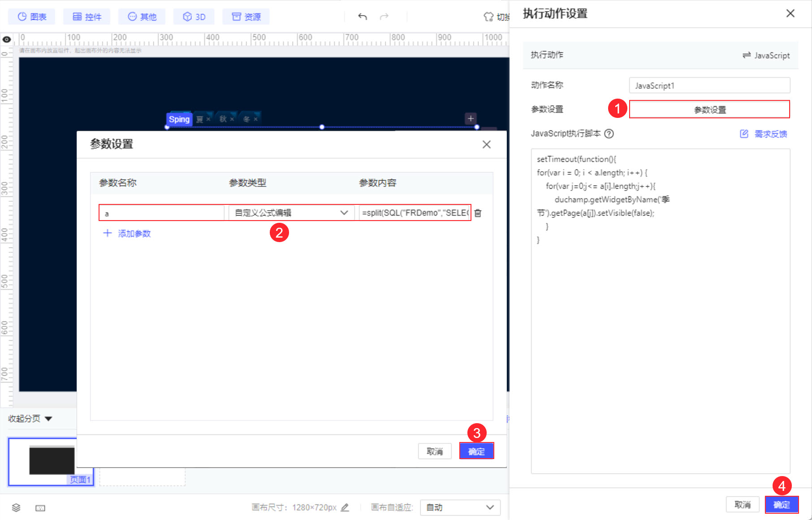The width and height of the screenshot is (812, 520).
Task: Select the 参数名称 column header
Action: click(x=118, y=183)
